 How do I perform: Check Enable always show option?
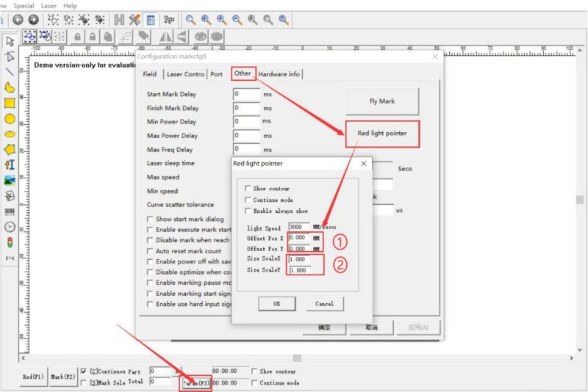[248, 211]
